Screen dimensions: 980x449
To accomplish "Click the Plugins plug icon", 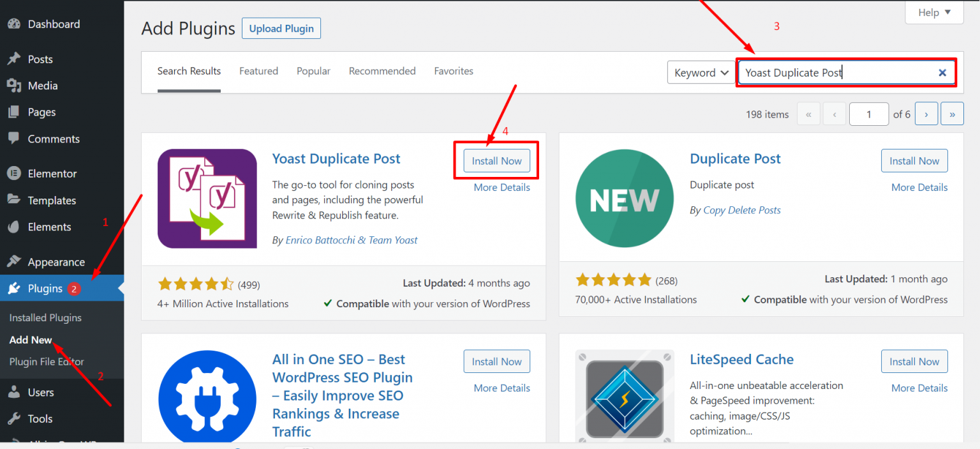I will [x=14, y=288].
